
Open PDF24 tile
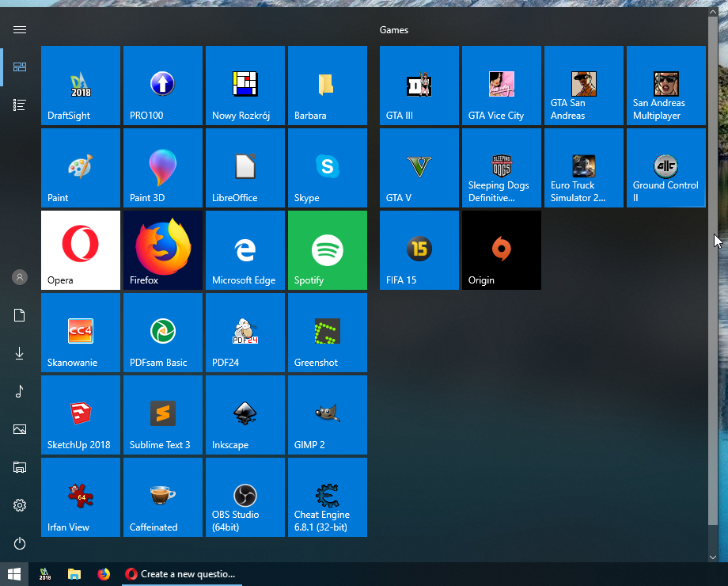pos(245,333)
